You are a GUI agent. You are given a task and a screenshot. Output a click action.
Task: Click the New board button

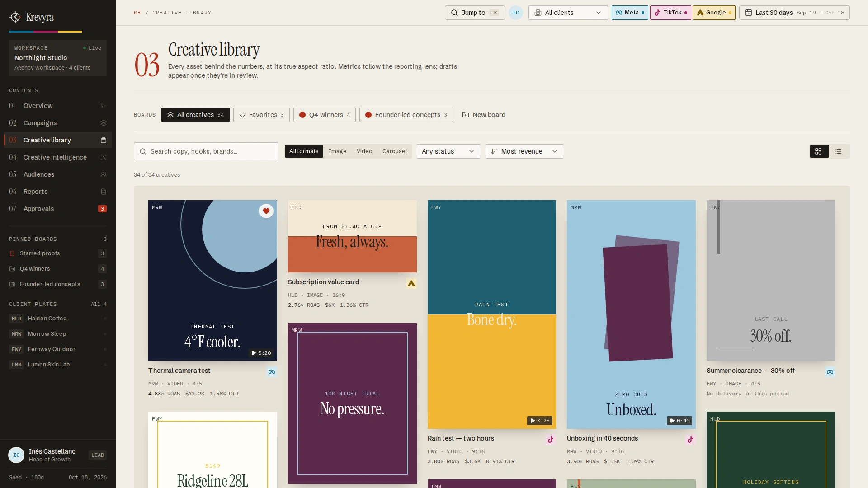[x=484, y=115]
